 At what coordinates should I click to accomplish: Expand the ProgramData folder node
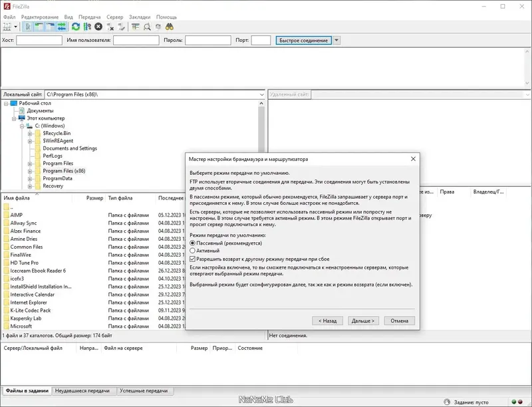(x=30, y=179)
